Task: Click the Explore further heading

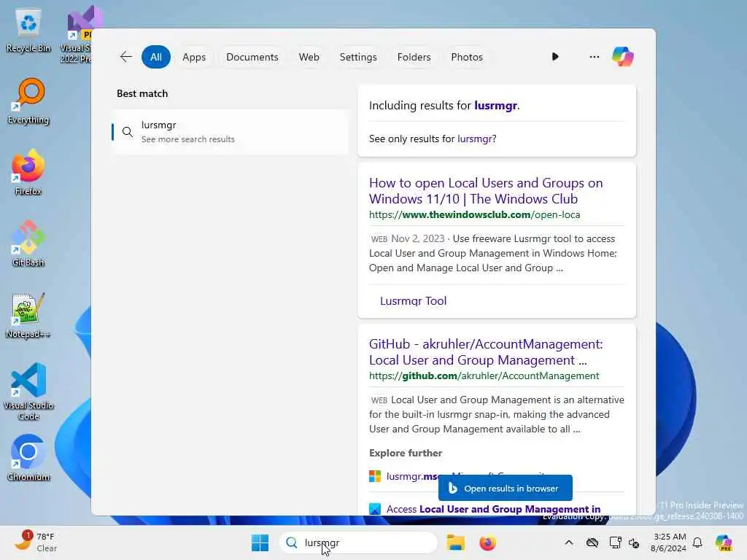Action: (406, 453)
